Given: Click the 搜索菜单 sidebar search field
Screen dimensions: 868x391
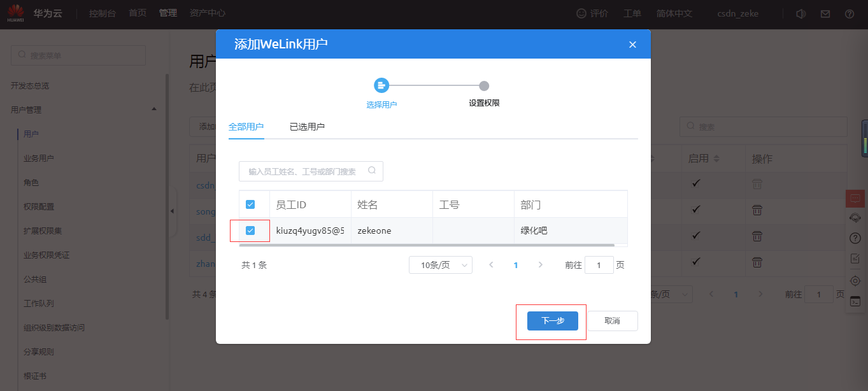Looking at the screenshot, I should click(78, 55).
